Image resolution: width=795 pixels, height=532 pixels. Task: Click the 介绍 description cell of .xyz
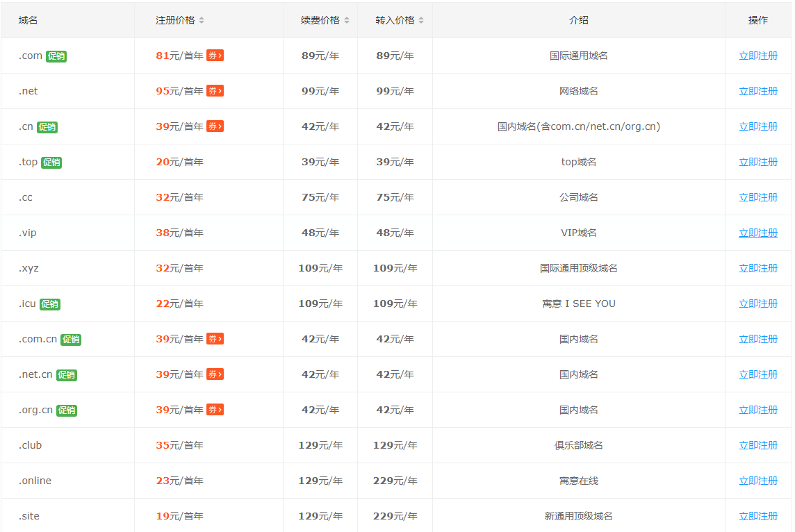coord(578,267)
